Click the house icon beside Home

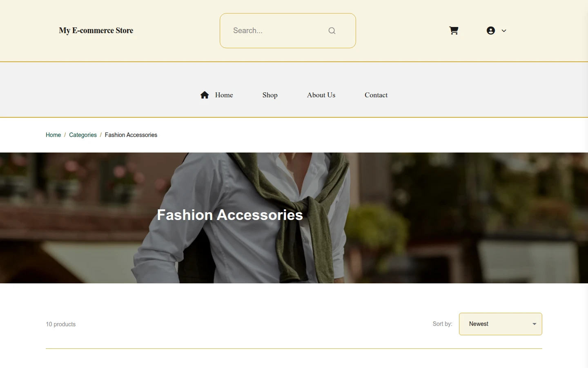[205, 95]
